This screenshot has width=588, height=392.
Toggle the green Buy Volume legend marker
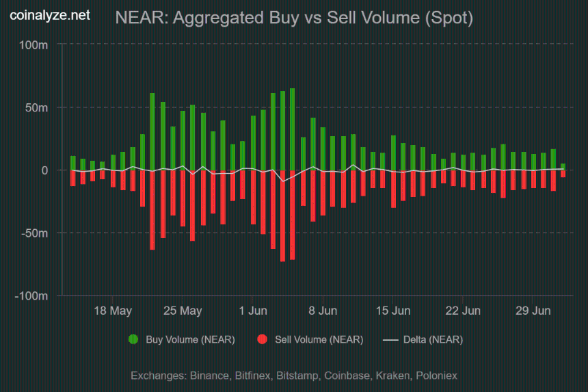133,339
